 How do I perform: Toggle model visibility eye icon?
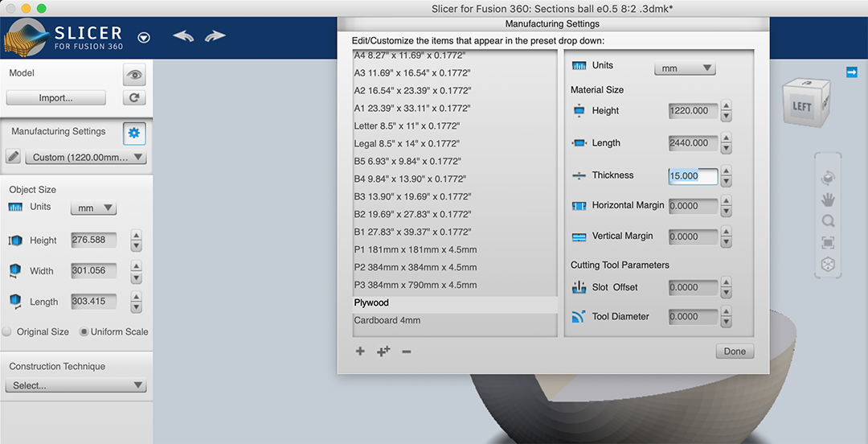(134, 75)
